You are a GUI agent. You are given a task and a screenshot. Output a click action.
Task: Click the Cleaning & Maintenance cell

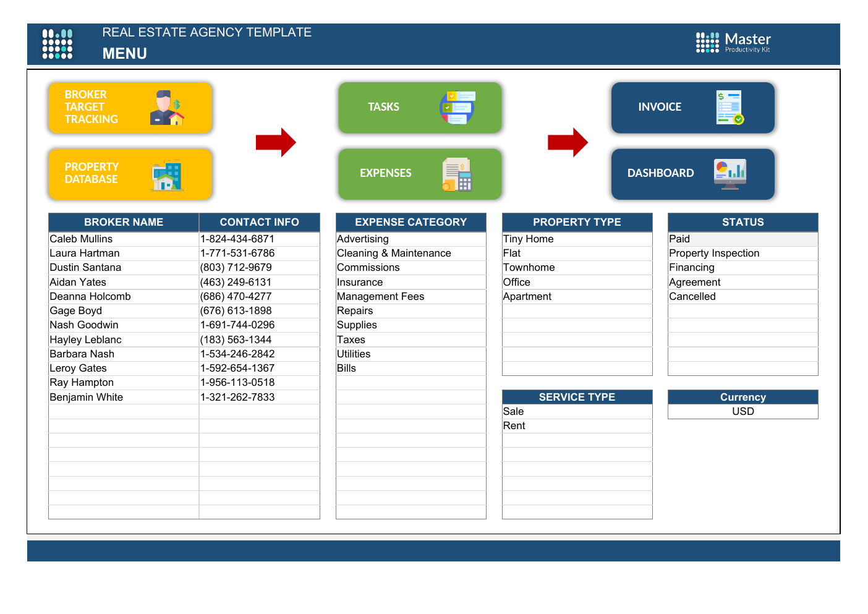[411, 254]
